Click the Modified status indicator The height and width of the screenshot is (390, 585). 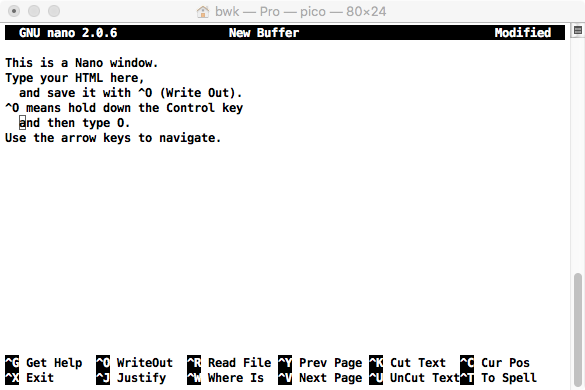(523, 33)
